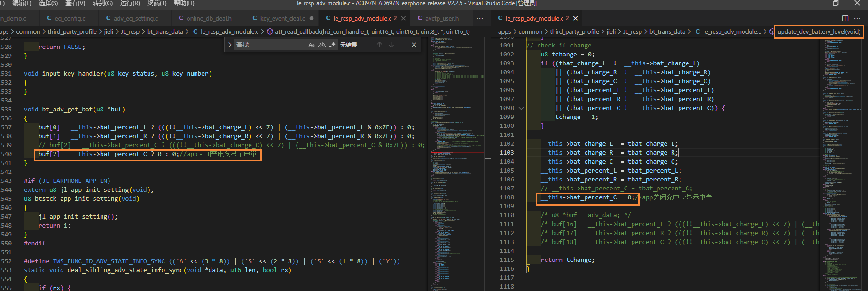Switch to online_db_deal.h tab
This screenshot has height=291, width=868.
click(x=205, y=19)
